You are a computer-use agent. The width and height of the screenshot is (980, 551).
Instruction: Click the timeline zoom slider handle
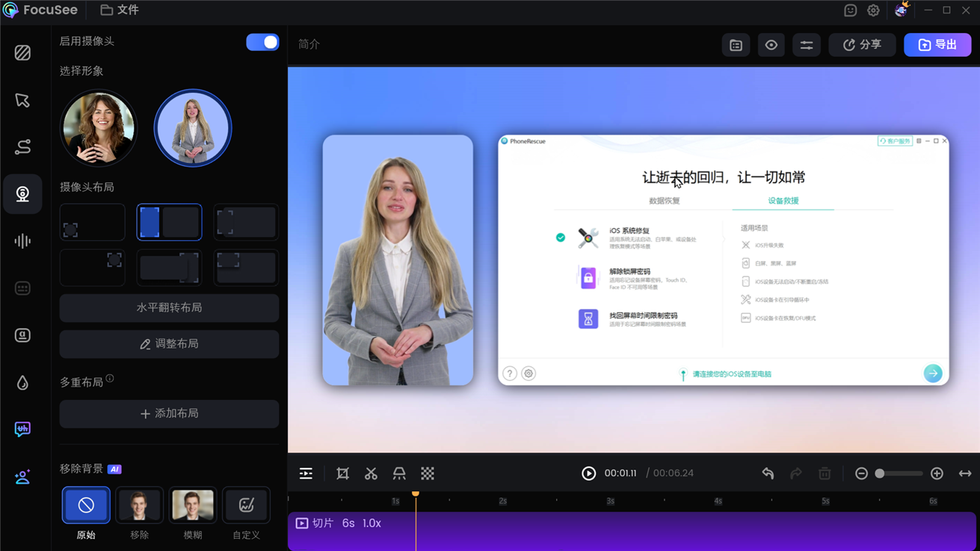880,473
